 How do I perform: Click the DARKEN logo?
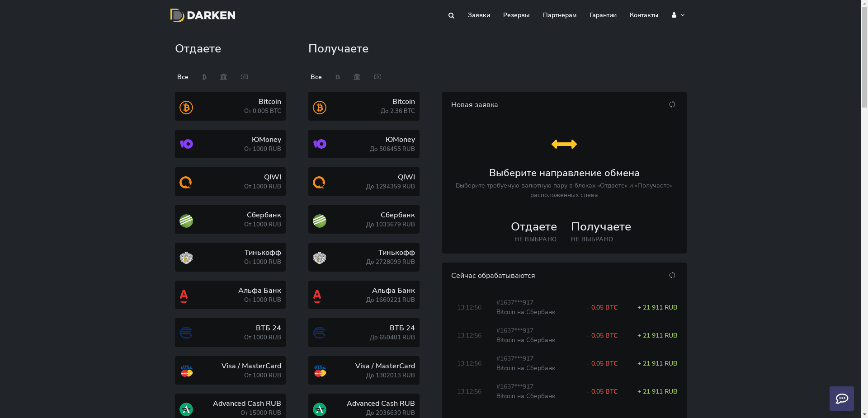point(203,15)
